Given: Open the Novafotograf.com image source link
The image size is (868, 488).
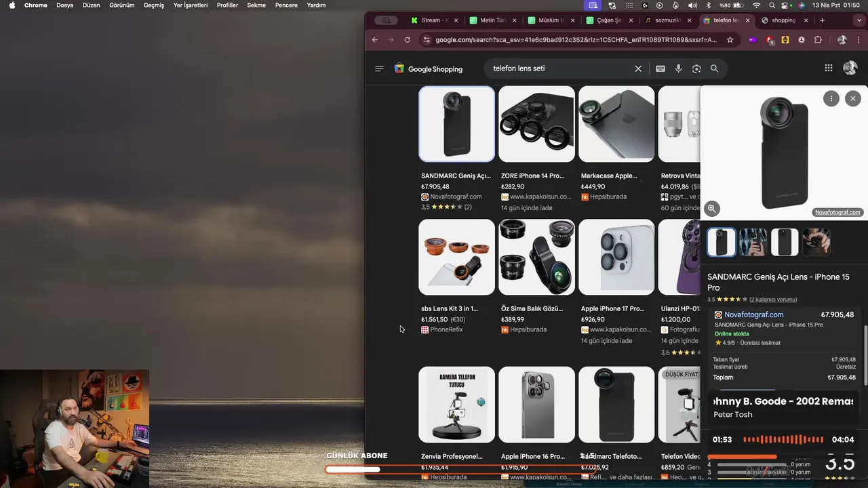Looking at the screenshot, I should click(837, 212).
